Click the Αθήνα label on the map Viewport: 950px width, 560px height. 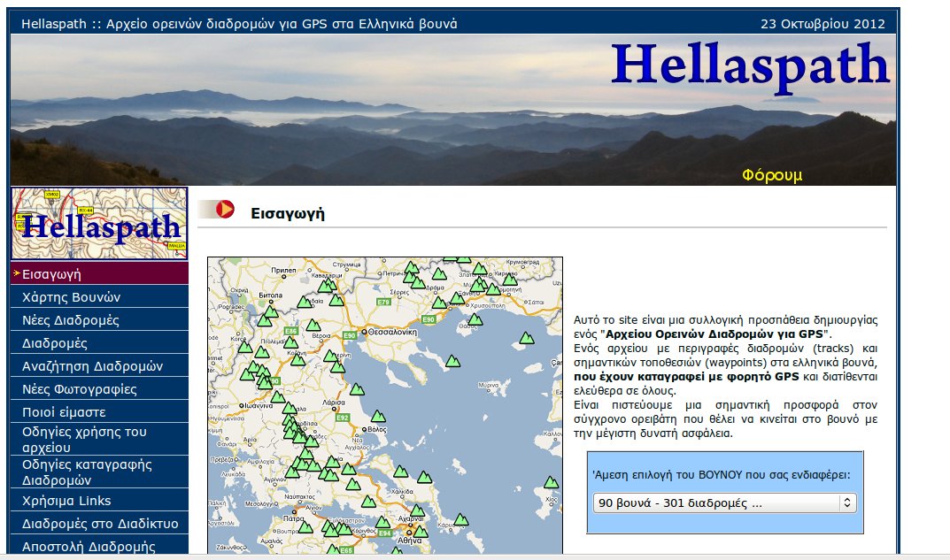coord(410,541)
